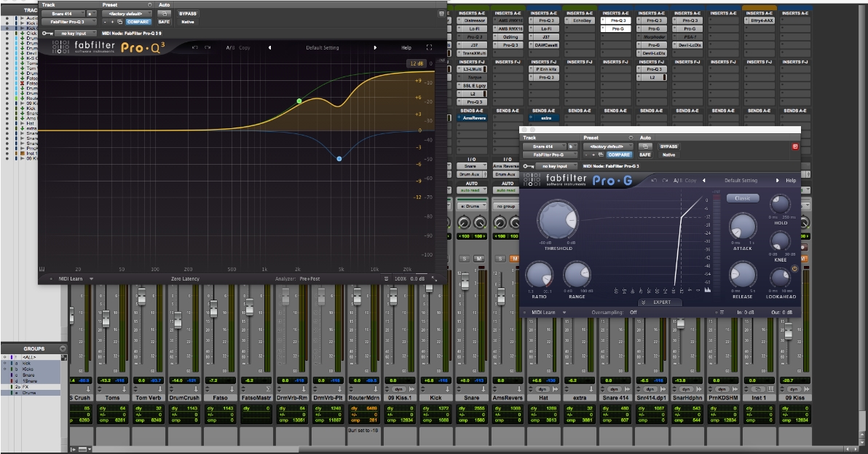Redo in the Pro-Q 3 window
Viewport: 868px width, 454px height.
point(207,47)
